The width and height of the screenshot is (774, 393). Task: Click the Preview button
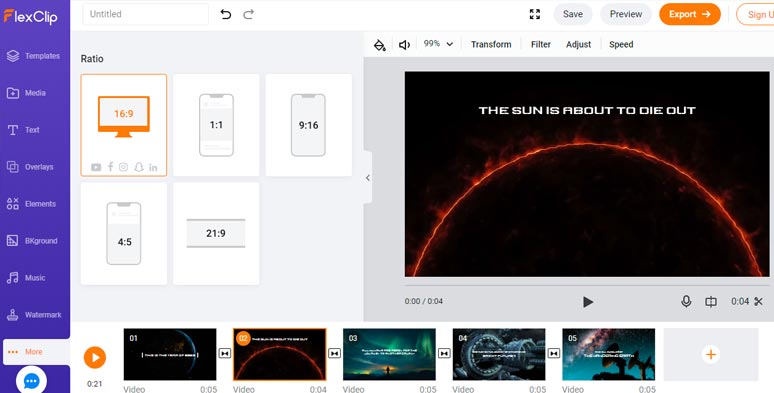(625, 14)
